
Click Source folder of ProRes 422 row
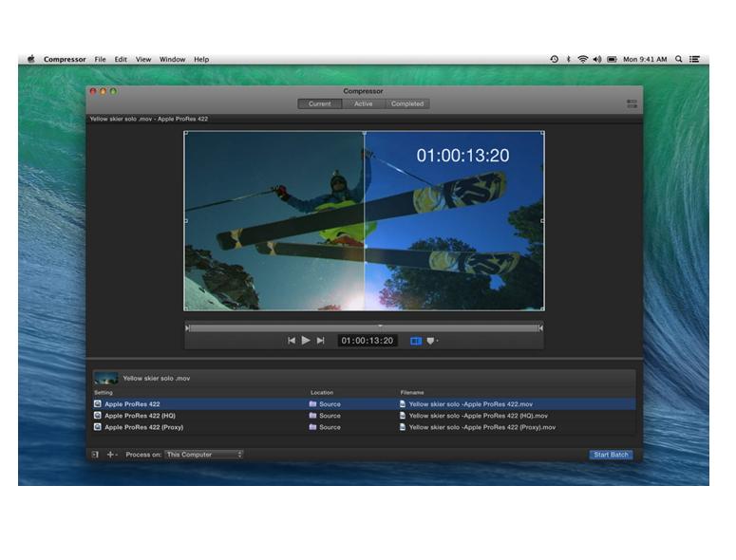coord(325,403)
